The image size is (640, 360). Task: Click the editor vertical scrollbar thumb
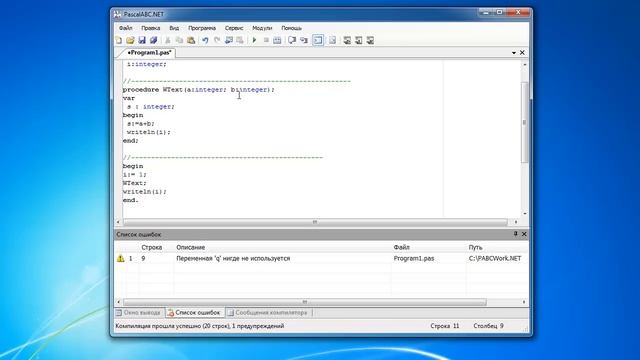[525, 122]
